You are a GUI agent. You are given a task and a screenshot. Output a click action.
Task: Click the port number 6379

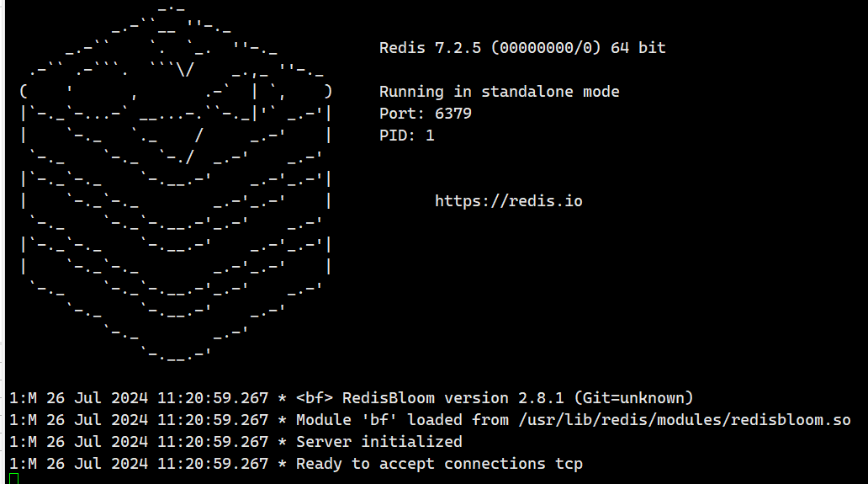coord(453,114)
